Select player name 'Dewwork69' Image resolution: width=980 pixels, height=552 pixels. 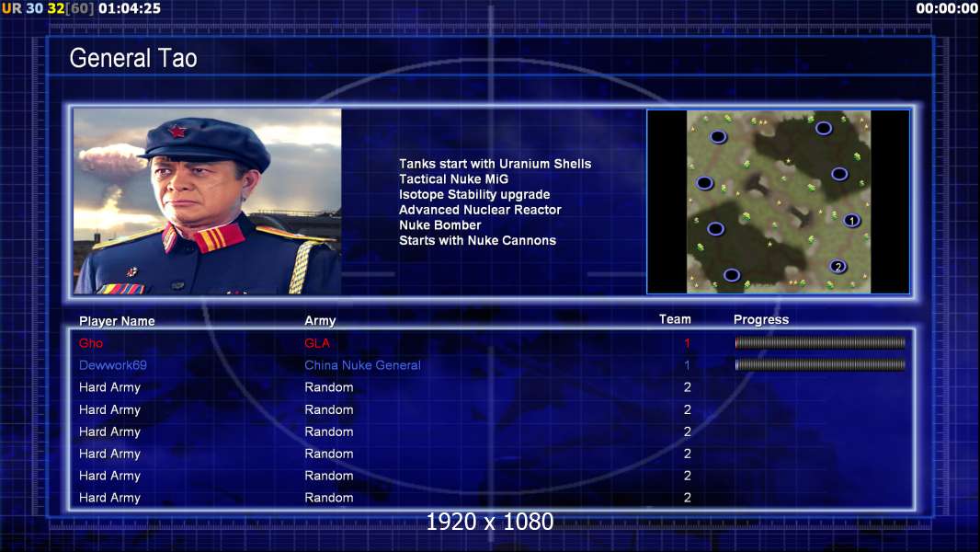[x=112, y=365]
